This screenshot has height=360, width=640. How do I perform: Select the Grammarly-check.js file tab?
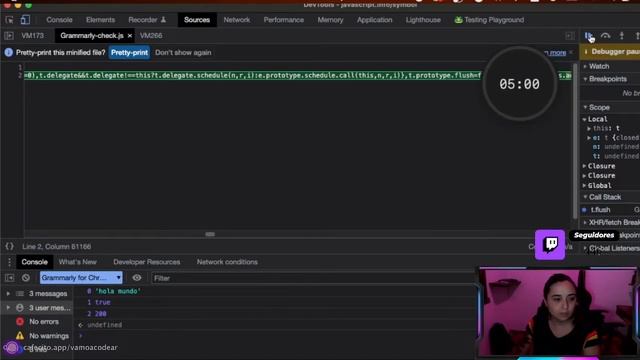(x=91, y=36)
